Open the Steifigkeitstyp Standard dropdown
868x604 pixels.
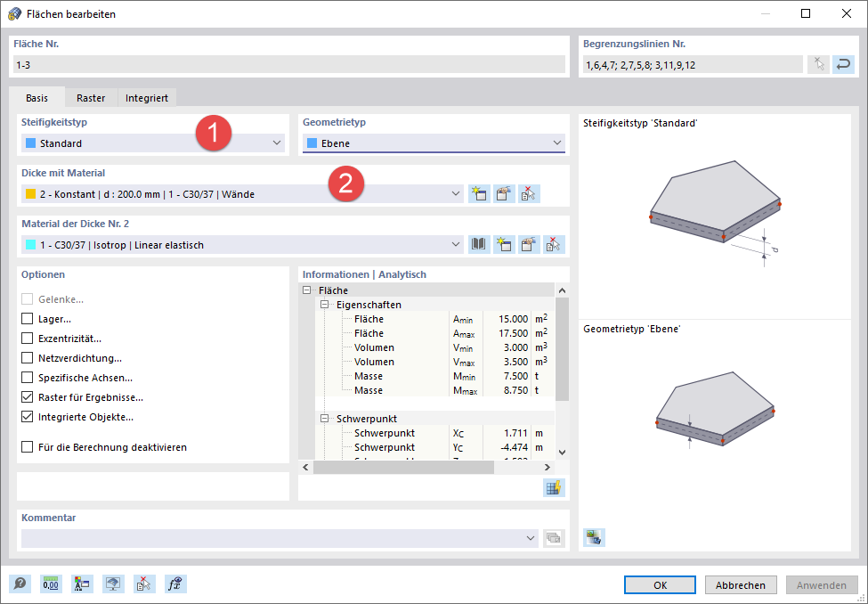[153, 143]
